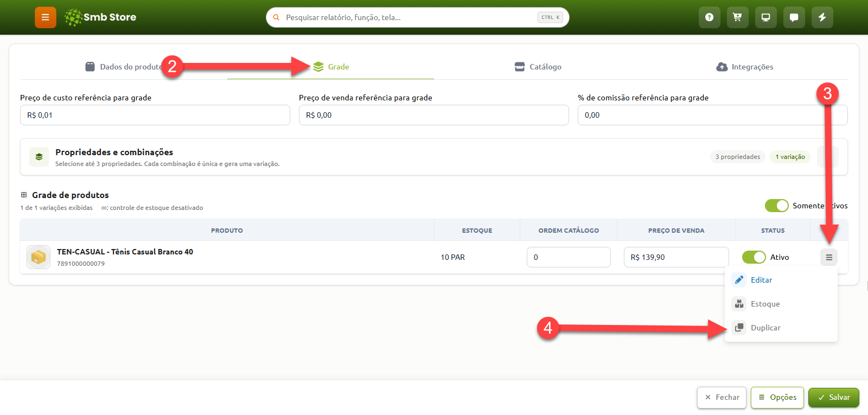Click the green Salvar button
The width and height of the screenshot is (868, 415).
pyautogui.click(x=834, y=398)
